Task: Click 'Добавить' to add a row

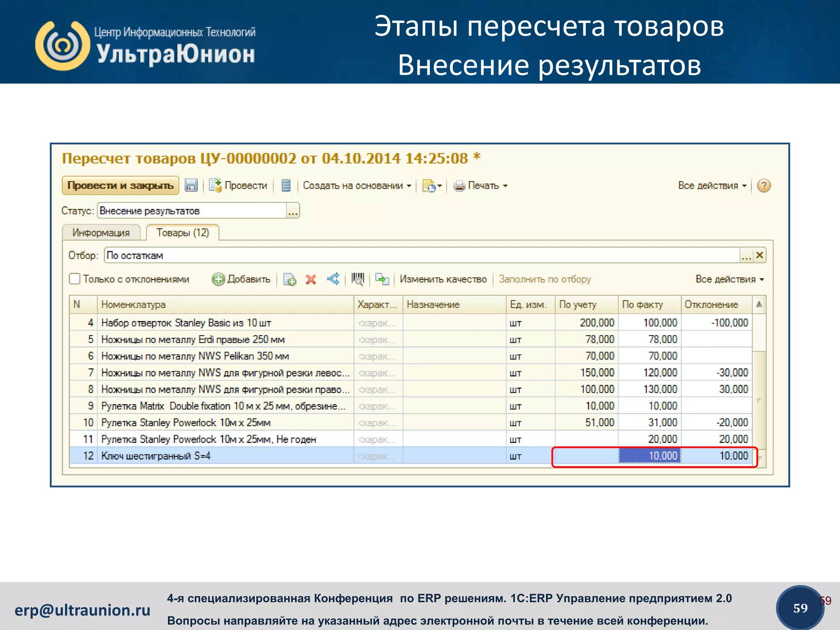Action: click(x=241, y=279)
